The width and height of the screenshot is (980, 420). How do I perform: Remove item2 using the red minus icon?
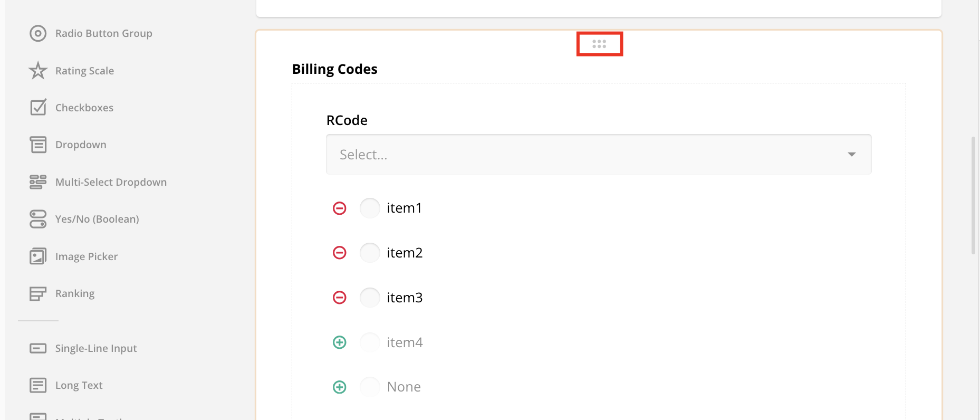click(339, 252)
